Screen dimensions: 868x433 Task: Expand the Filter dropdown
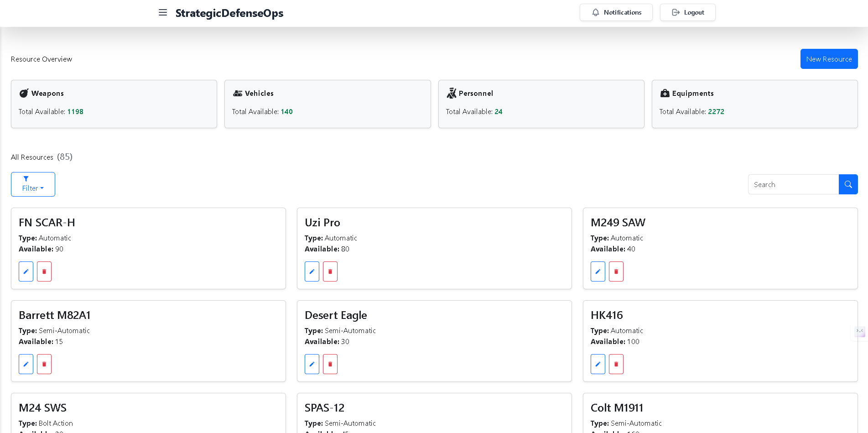tap(33, 184)
